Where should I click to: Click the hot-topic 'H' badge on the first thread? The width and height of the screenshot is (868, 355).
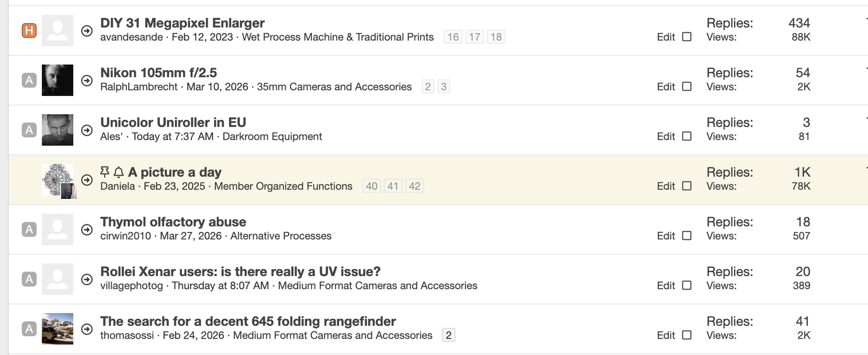coord(29,30)
